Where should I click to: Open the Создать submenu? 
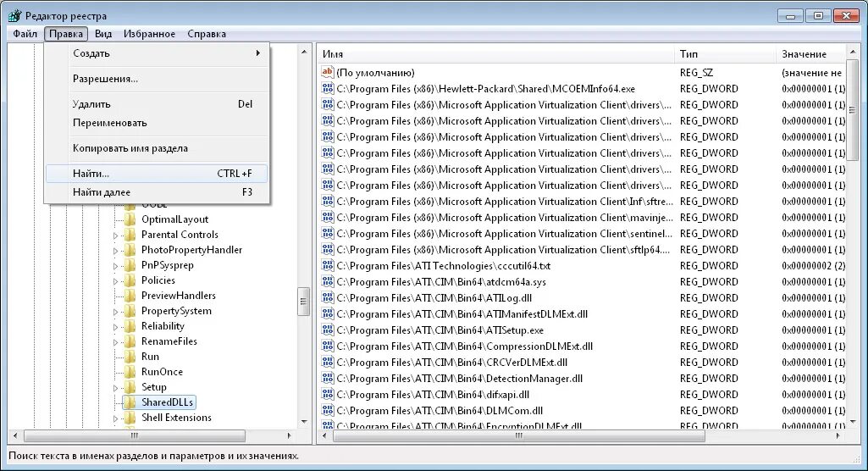coord(157,53)
